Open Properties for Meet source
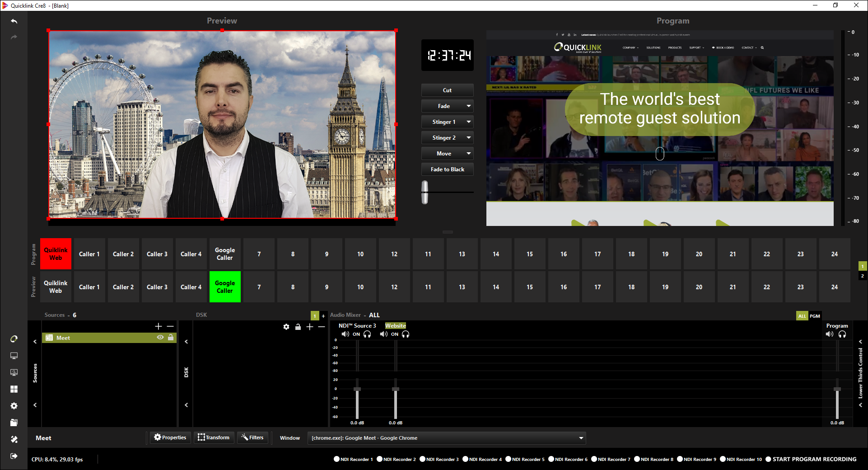This screenshot has width=868, height=470. click(x=170, y=437)
